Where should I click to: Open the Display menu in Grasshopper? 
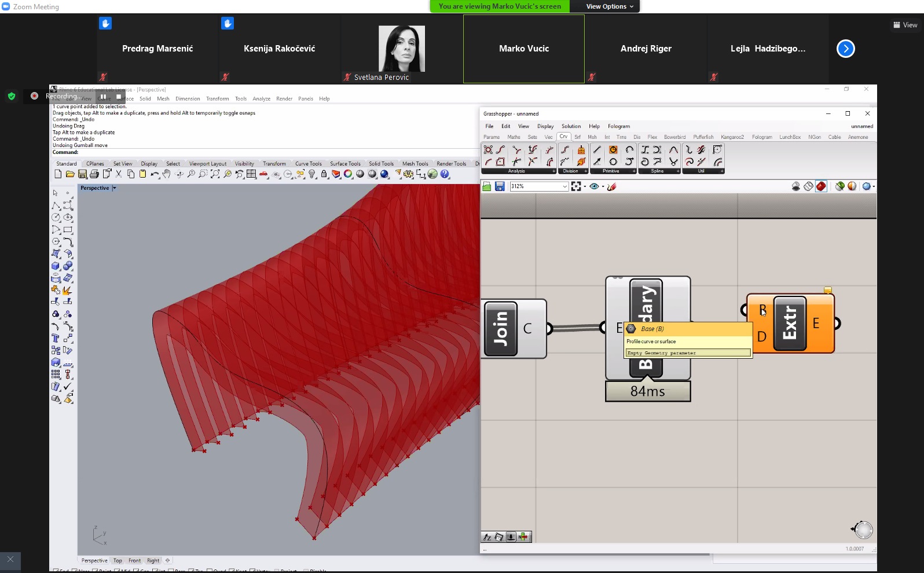coord(545,126)
